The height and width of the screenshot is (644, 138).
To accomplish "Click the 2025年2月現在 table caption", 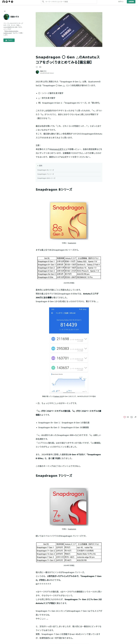I will tap(69, 283).
